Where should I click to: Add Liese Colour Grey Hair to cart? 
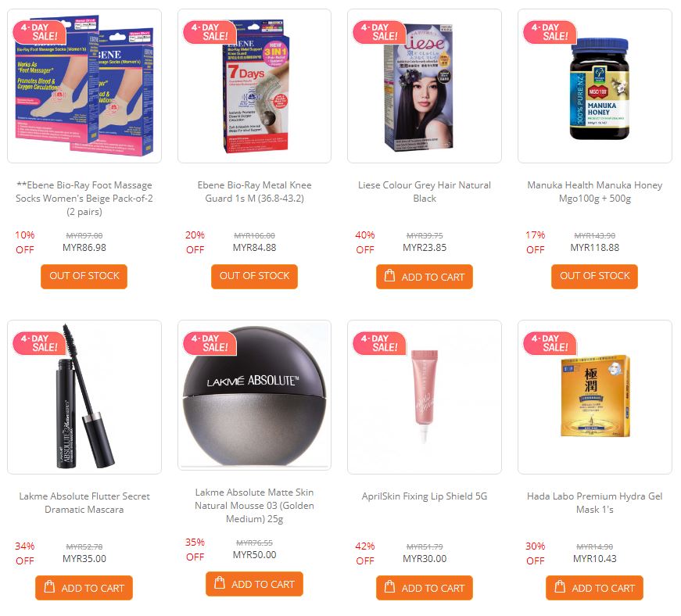click(425, 277)
